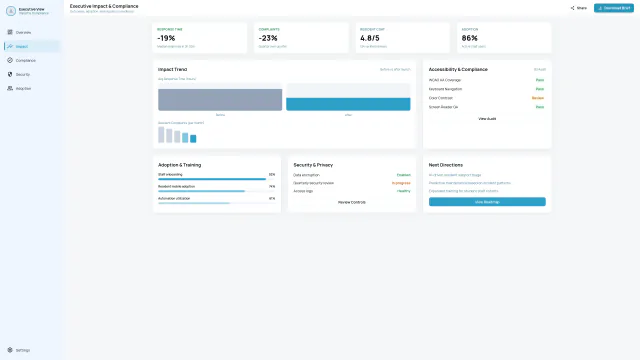Open Security via its shield sidebar icon
Image resolution: width=640 pixels, height=360 pixels.
[x=10, y=74]
